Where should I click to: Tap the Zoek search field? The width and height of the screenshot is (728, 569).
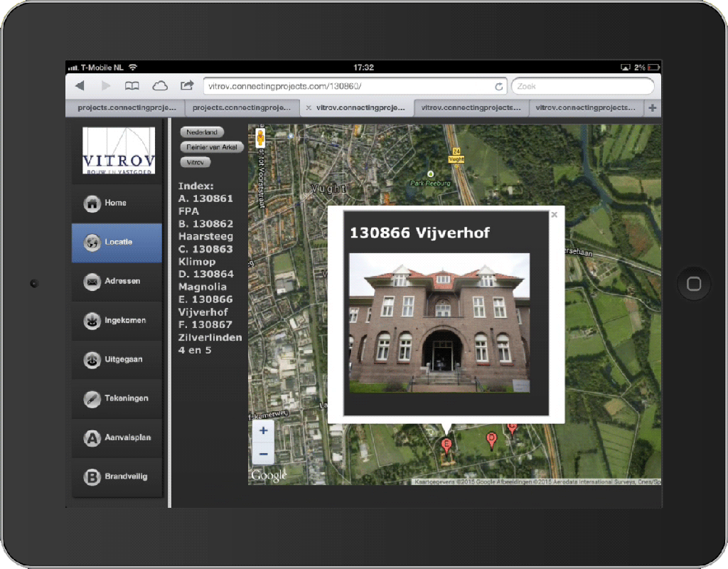pyautogui.click(x=582, y=87)
